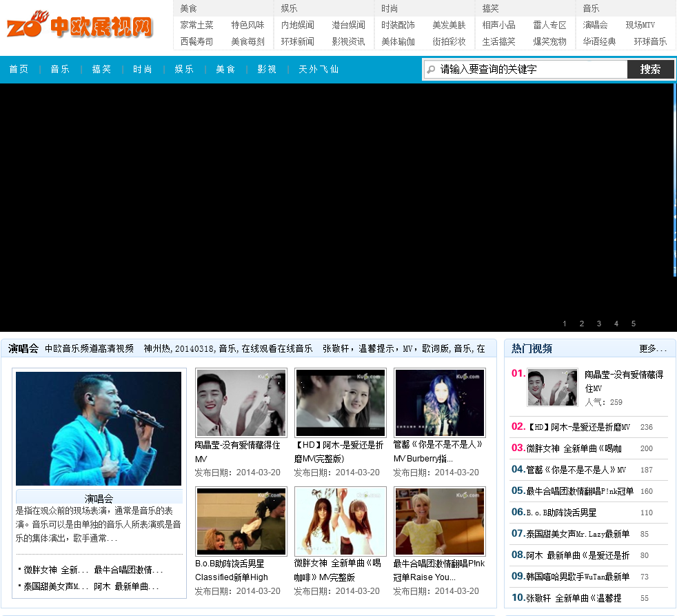Image resolution: width=677 pixels, height=616 pixels.
Task: Switch slideshow to slide 1
Action: [x=565, y=324]
